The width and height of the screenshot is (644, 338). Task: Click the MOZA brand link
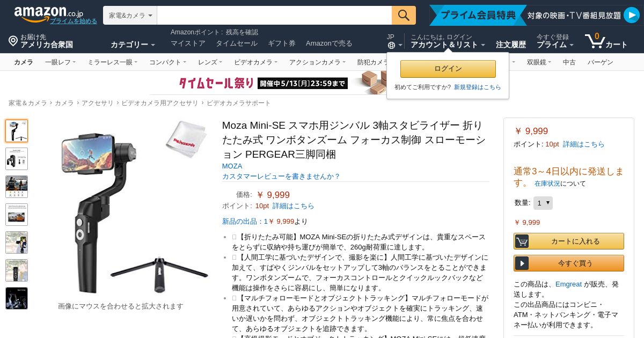pyautogui.click(x=232, y=166)
